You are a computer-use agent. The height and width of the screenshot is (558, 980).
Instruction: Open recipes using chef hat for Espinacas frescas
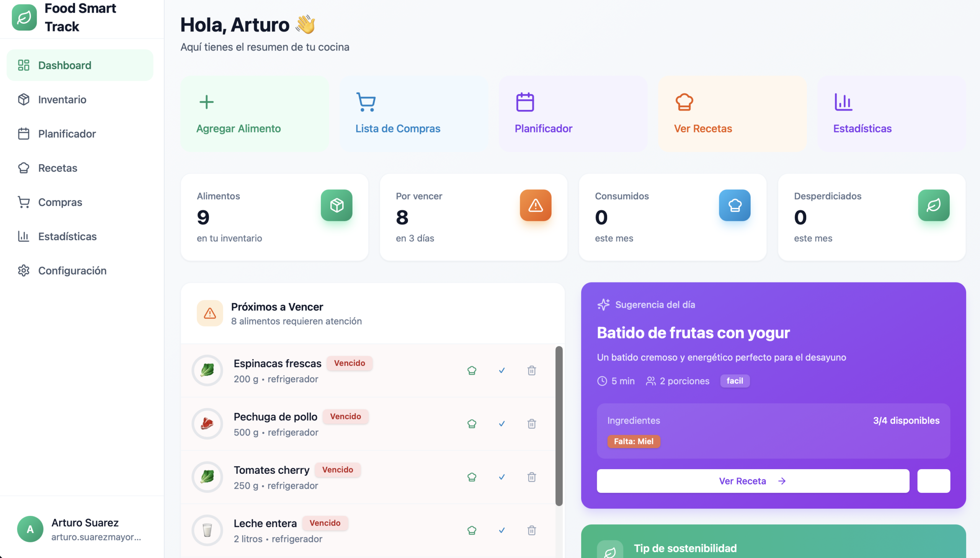(471, 370)
